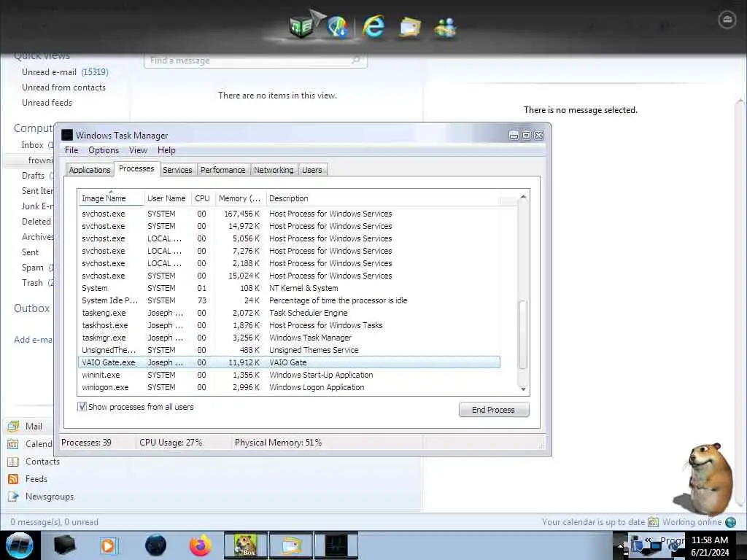Select the wininit.exe process row

(x=289, y=375)
